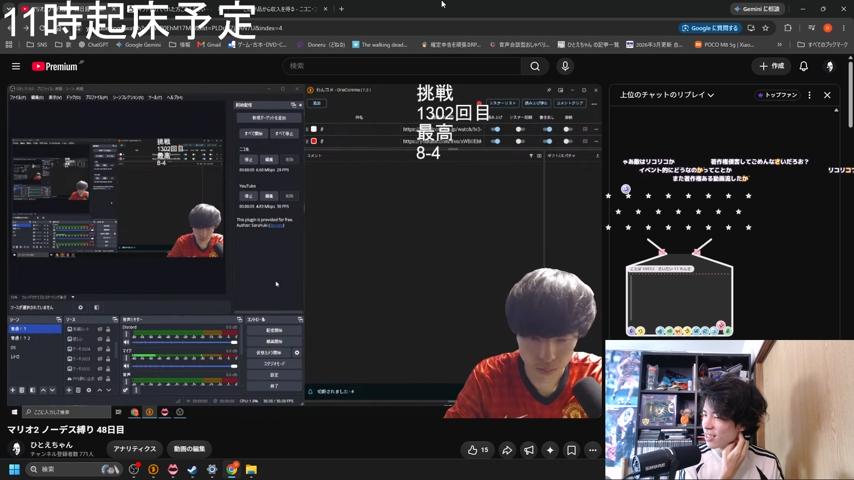Open the OBS ツール menu

[155, 98]
